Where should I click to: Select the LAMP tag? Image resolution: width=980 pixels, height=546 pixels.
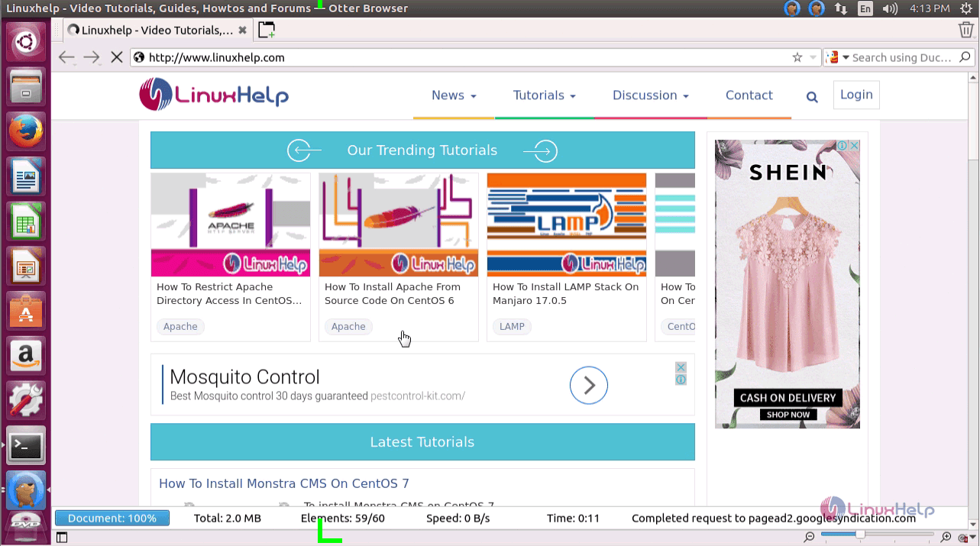(x=512, y=326)
